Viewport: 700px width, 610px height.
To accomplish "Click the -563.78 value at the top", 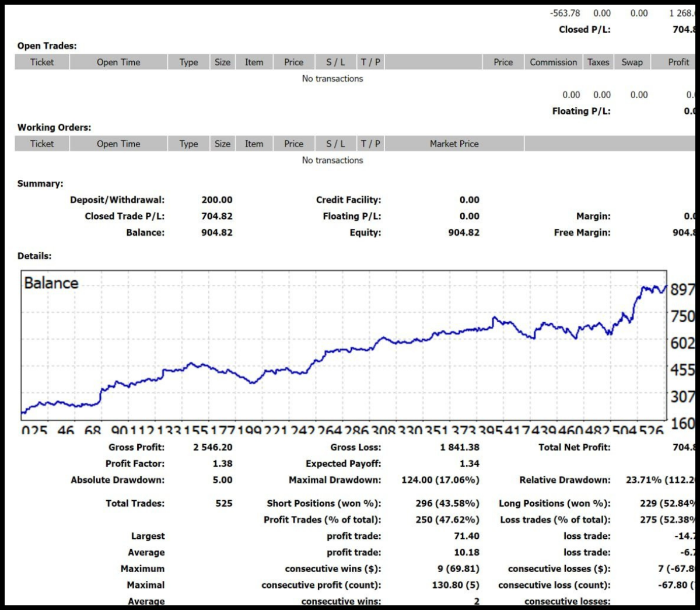I will 565,13.
